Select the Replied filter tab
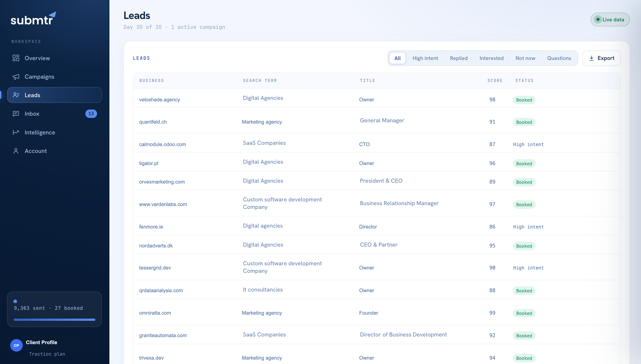The width and height of the screenshot is (641, 364). click(459, 58)
